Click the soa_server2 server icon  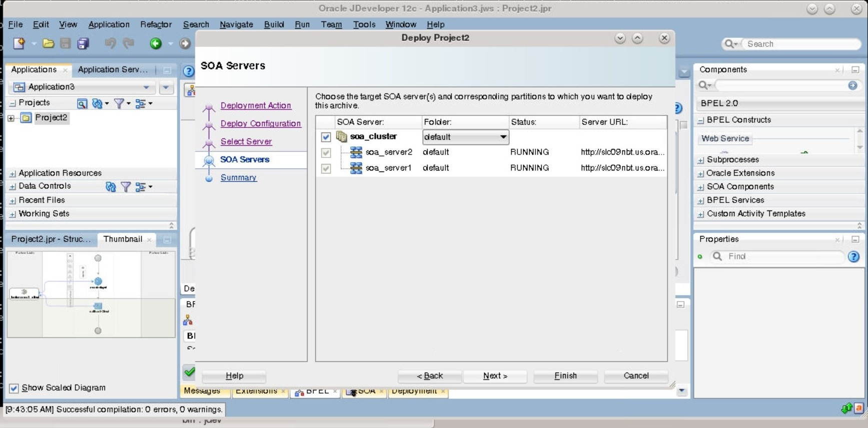356,152
